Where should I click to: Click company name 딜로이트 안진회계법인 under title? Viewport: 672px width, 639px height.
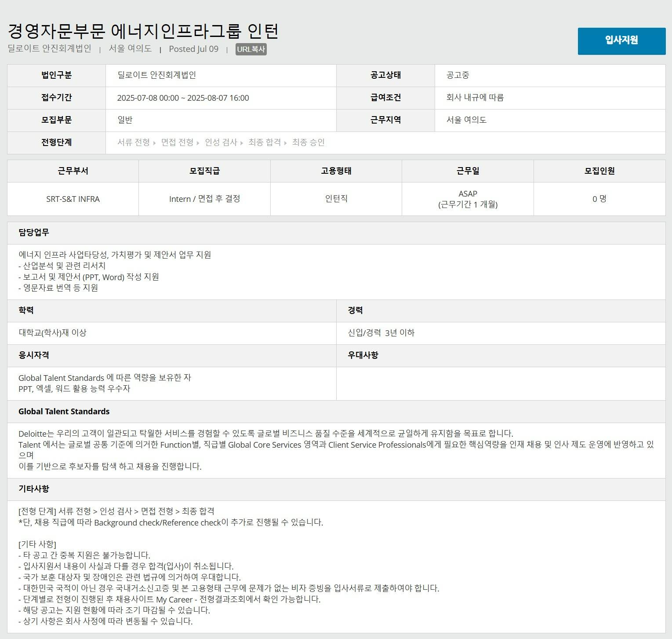[x=50, y=48]
